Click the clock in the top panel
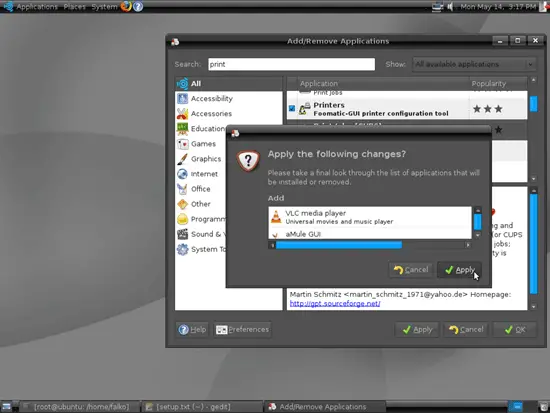The width and height of the screenshot is (550, 413). 498,7
